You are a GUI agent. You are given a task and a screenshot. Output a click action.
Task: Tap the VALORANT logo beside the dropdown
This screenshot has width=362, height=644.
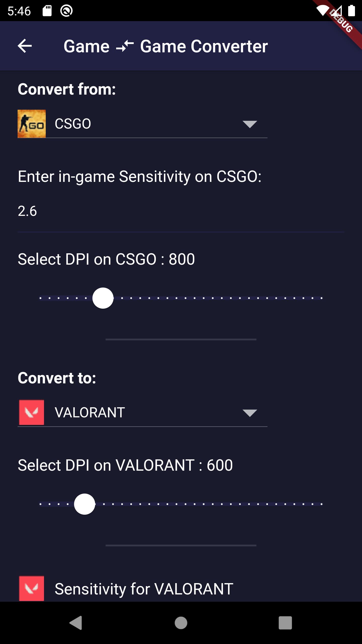(x=32, y=412)
